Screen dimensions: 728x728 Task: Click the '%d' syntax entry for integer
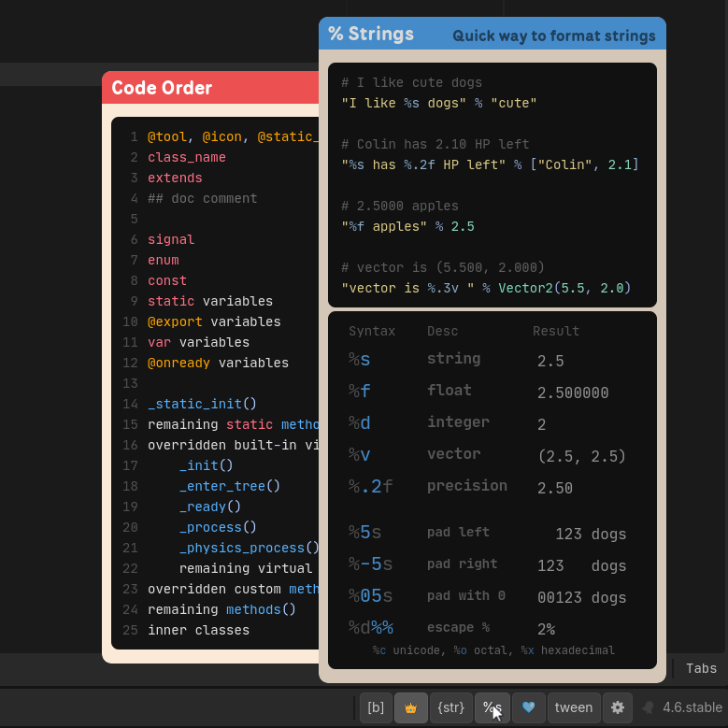[360, 423]
